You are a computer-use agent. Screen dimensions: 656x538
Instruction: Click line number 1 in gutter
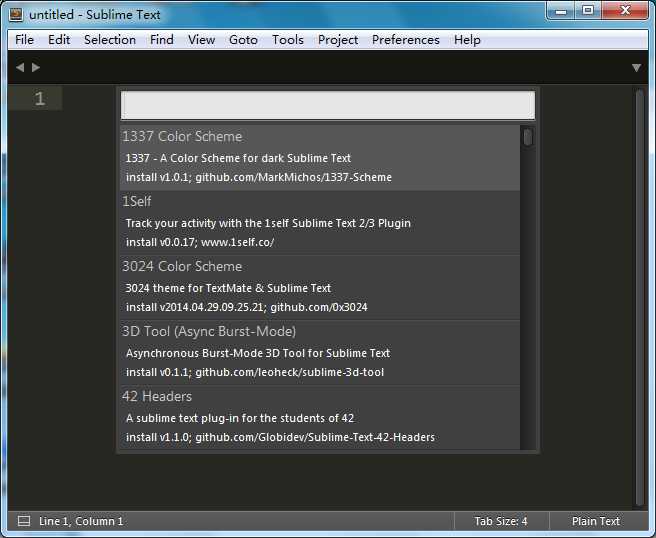[x=40, y=99]
